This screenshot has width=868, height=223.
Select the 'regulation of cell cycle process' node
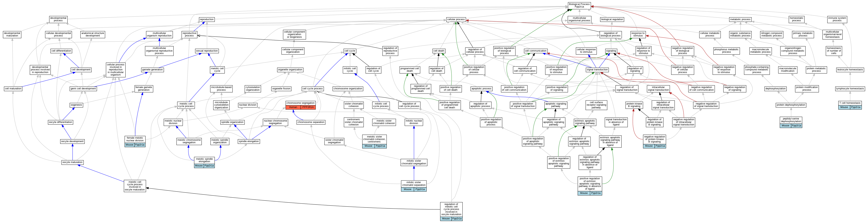tap(409, 105)
